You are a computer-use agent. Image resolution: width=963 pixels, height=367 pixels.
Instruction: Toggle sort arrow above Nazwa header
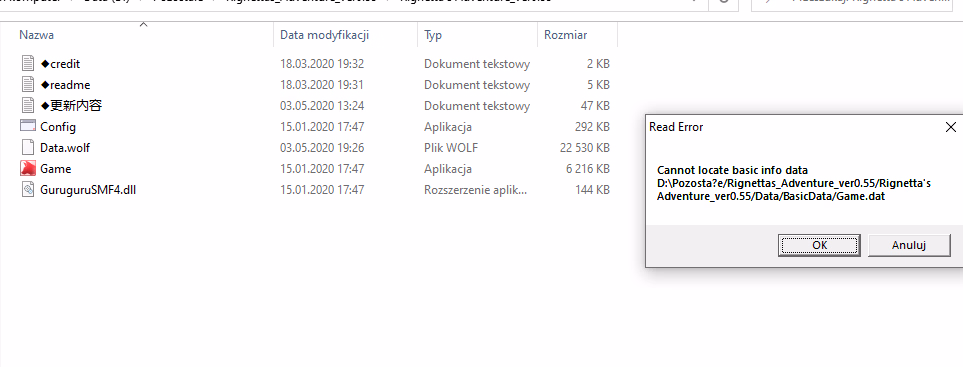point(143,25)
